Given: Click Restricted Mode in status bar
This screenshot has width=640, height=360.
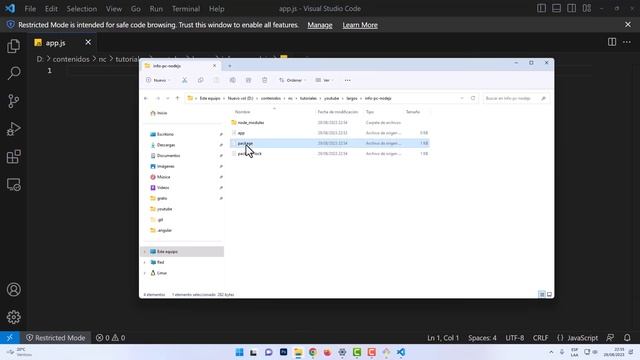Looking at the screenshot, I should pos(56,338).
